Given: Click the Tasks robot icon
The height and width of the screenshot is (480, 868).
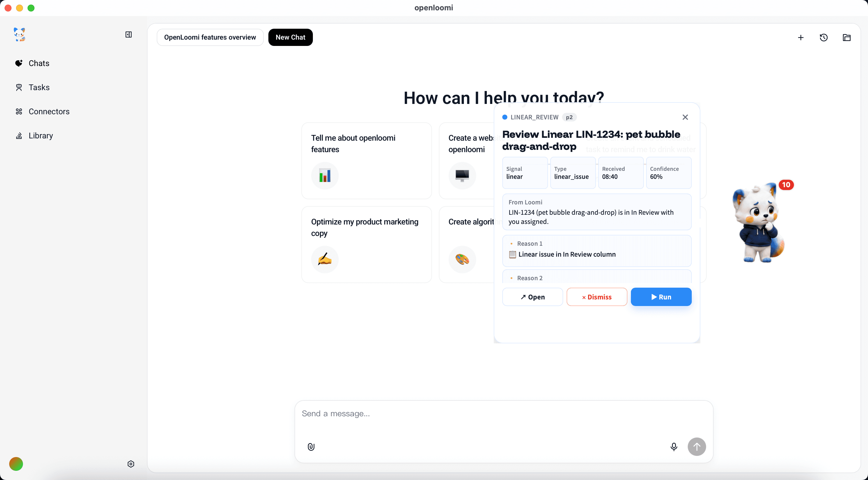Looking at the screenshot, I should 19,87.
